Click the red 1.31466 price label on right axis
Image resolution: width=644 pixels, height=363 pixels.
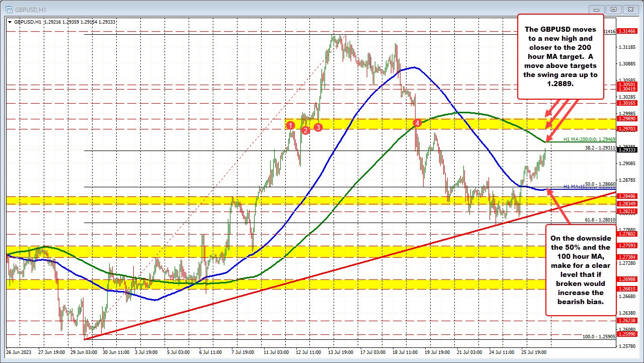pyautogui.click(x=627, y=31)
